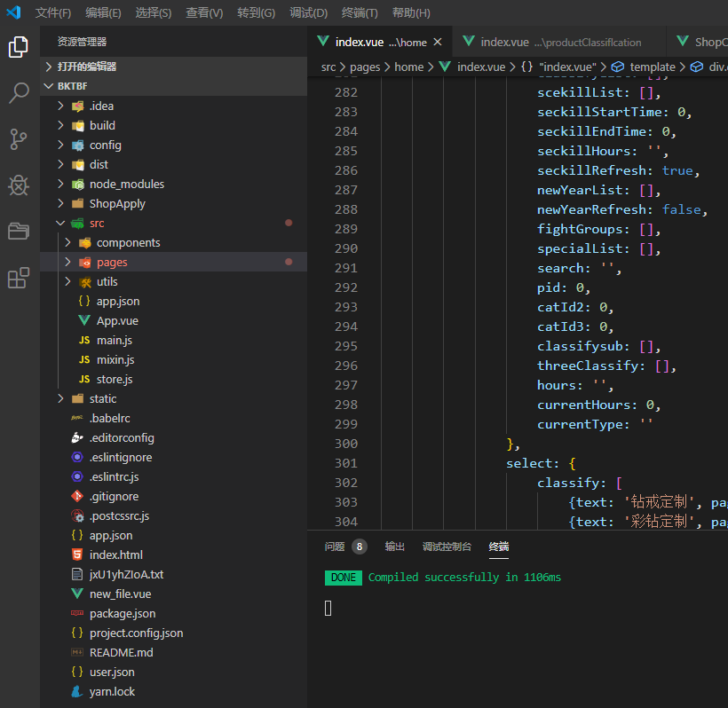This screenshot has width=728, height=708.
Task: Click the git icon of .gitignore
Action: (x=77, y=496)
